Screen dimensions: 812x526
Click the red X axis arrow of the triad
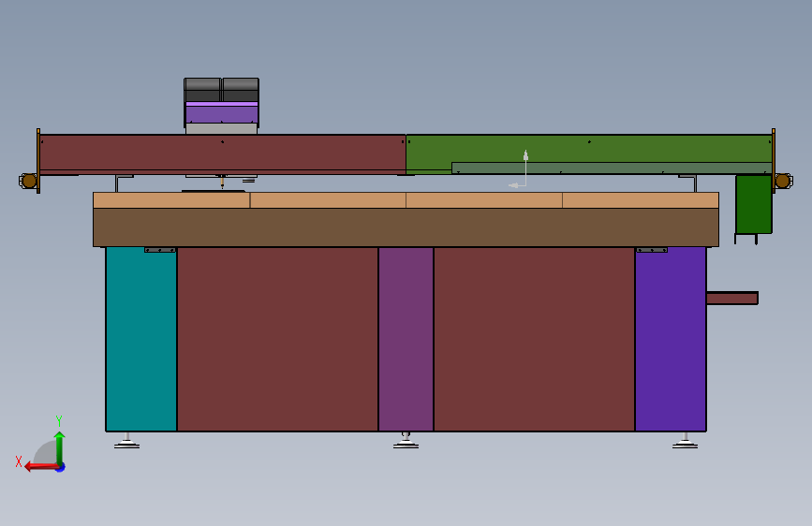point(41,467)
